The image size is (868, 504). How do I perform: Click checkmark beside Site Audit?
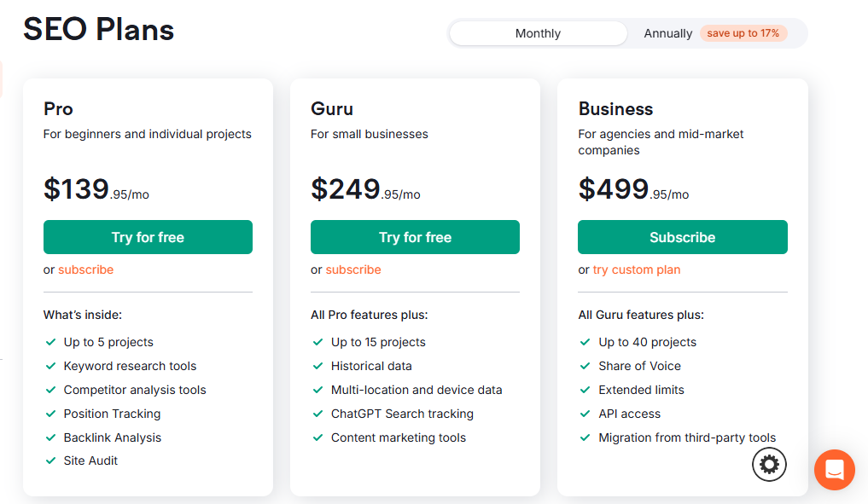51,461
